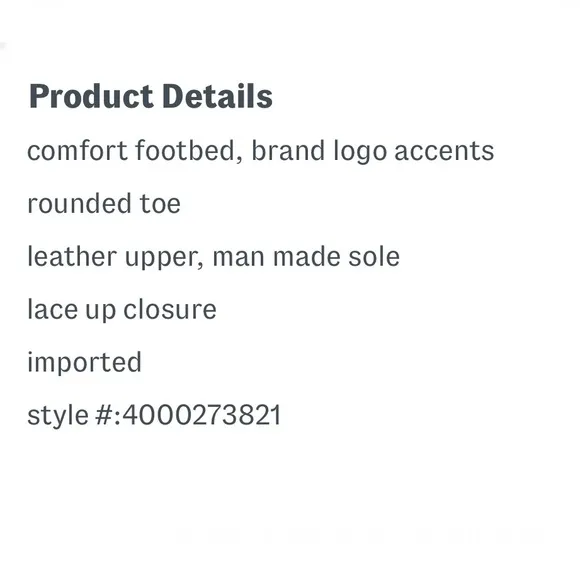Select the style number 4000273821
Image resolution: width=580 pixels, height=580 pixels.
point(202,415)
